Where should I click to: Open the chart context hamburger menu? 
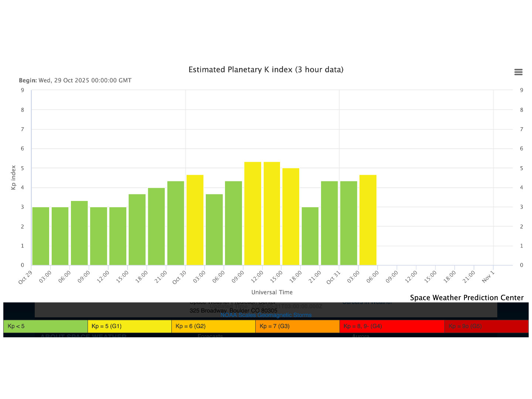[518, 72]
